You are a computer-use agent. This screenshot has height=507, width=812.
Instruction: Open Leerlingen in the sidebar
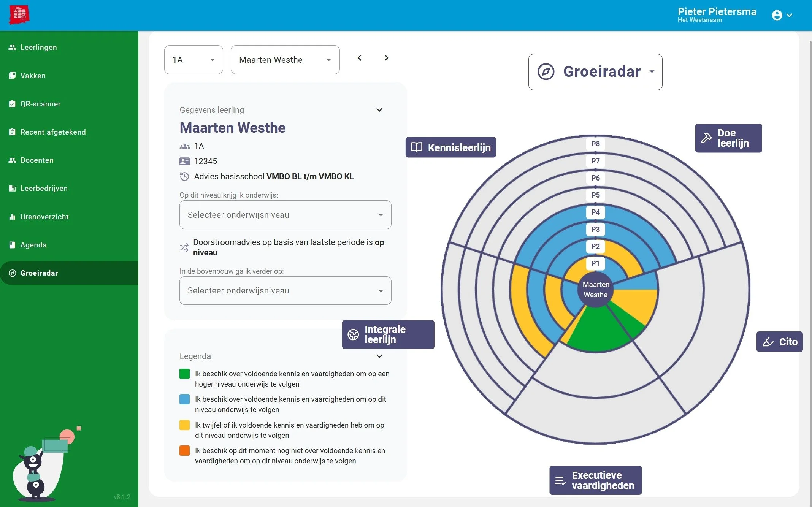point(38,47)
